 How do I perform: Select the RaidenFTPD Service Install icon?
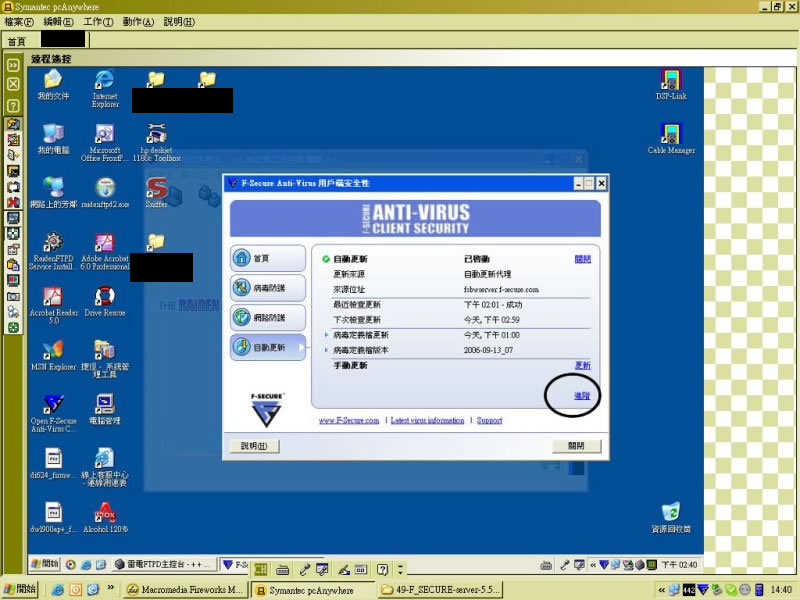coord(53,251)
